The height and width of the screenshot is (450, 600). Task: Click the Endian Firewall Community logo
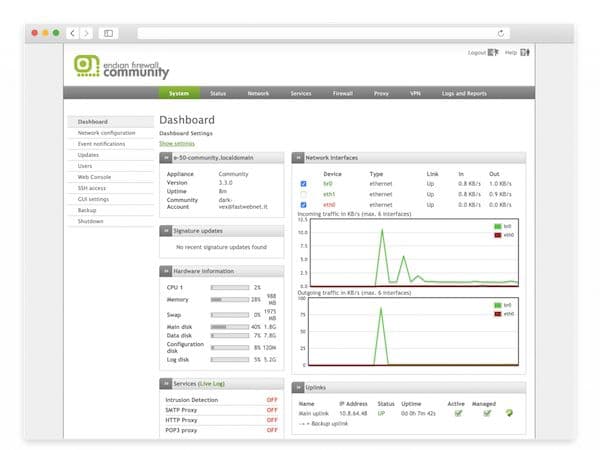pyautogui.click(x=121, y=67)
